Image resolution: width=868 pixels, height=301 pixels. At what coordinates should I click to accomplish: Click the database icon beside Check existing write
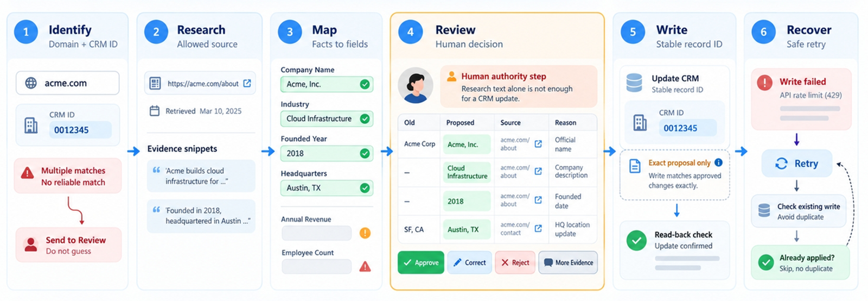[x=764, y=211]
